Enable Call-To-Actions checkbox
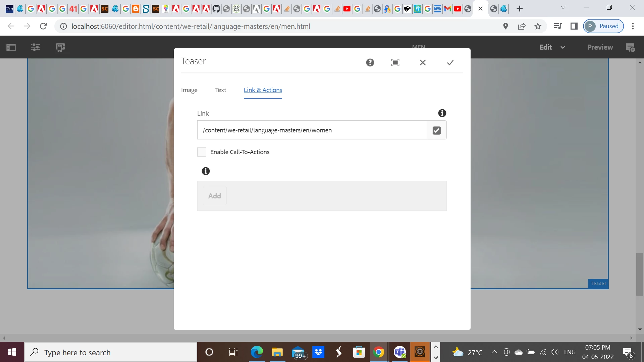Screen dimensions: 644x362 click(x=202, y=152)
